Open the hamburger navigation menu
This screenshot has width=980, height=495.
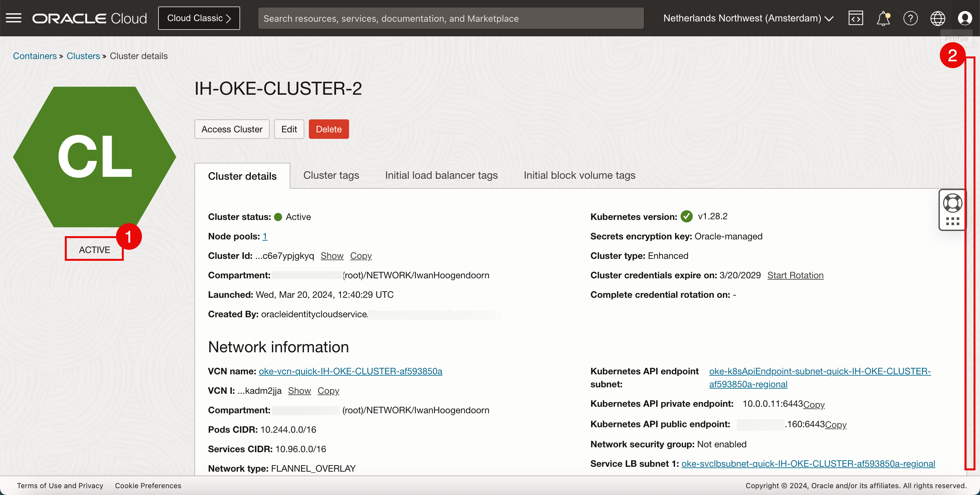pyautogui.click(x=14, y=18)
